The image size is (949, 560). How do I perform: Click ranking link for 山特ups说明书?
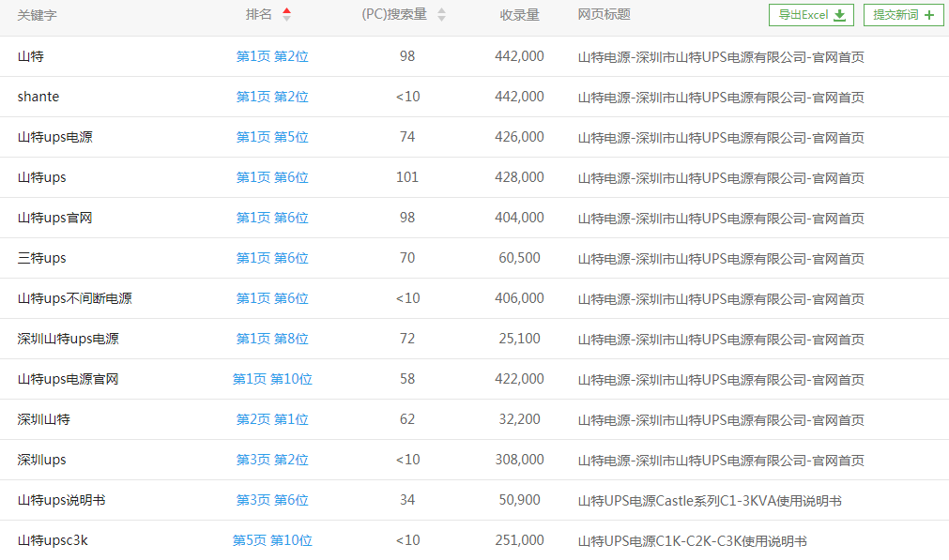[x=273, y=500]
